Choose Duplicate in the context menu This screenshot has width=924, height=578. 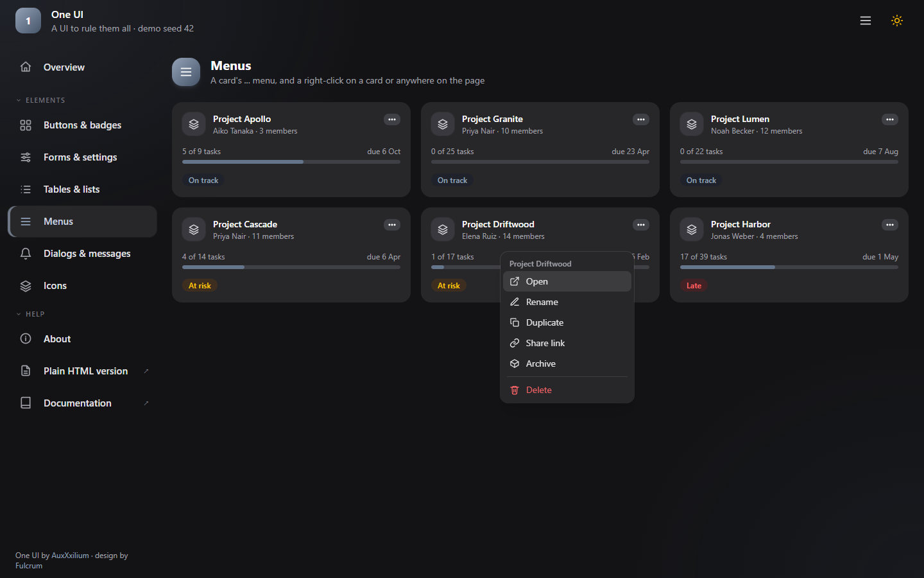pos(567,322)
